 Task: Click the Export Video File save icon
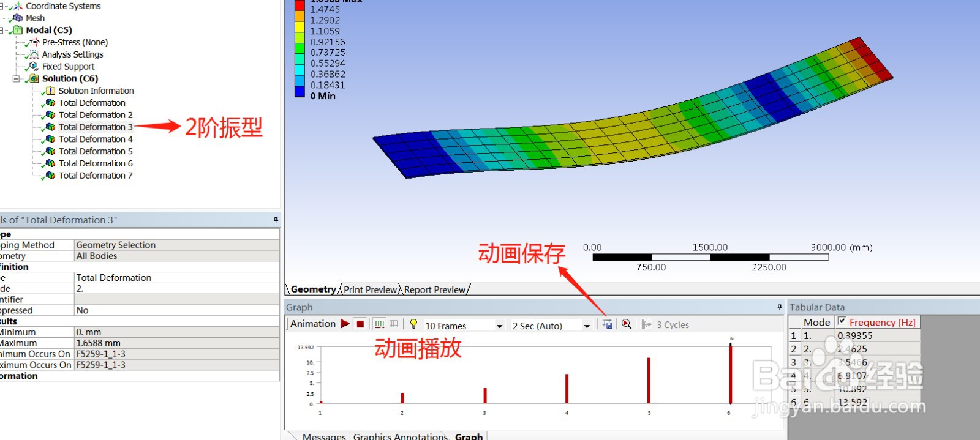point(607,324)
